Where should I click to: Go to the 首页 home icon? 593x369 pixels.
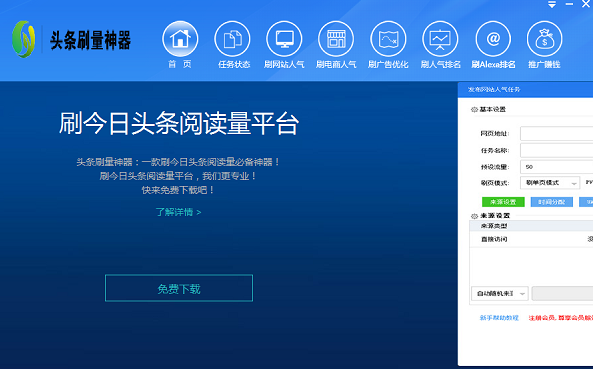click(180, 39)
